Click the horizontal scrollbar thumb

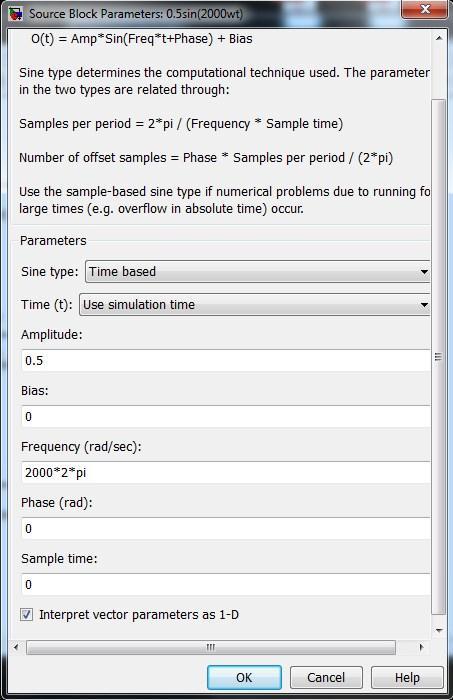[211, 647]
